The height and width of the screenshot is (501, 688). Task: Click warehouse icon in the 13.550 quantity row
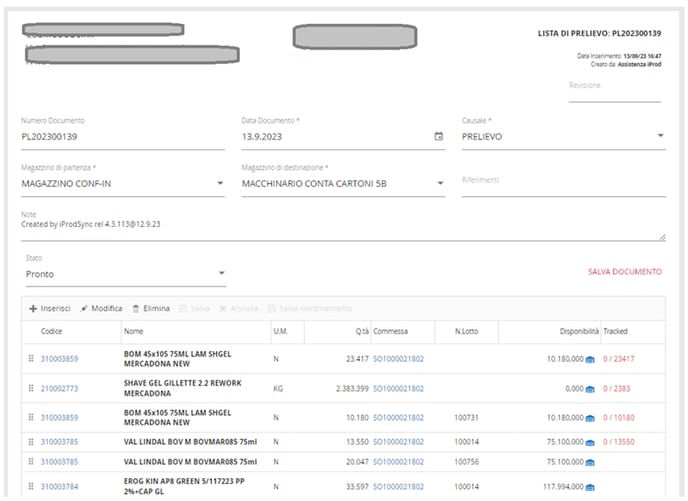point(590,442)
